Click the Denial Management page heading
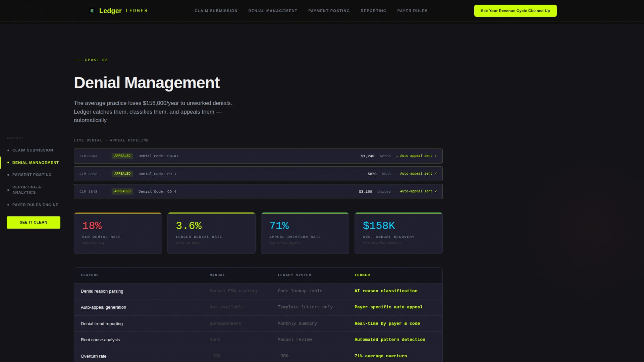 pos(147,83)
